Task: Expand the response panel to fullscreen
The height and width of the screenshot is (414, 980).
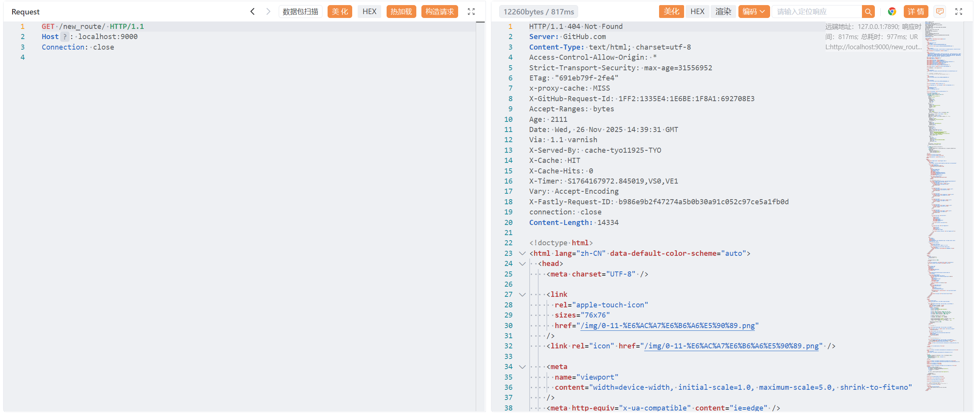Action: coord(959,12)
